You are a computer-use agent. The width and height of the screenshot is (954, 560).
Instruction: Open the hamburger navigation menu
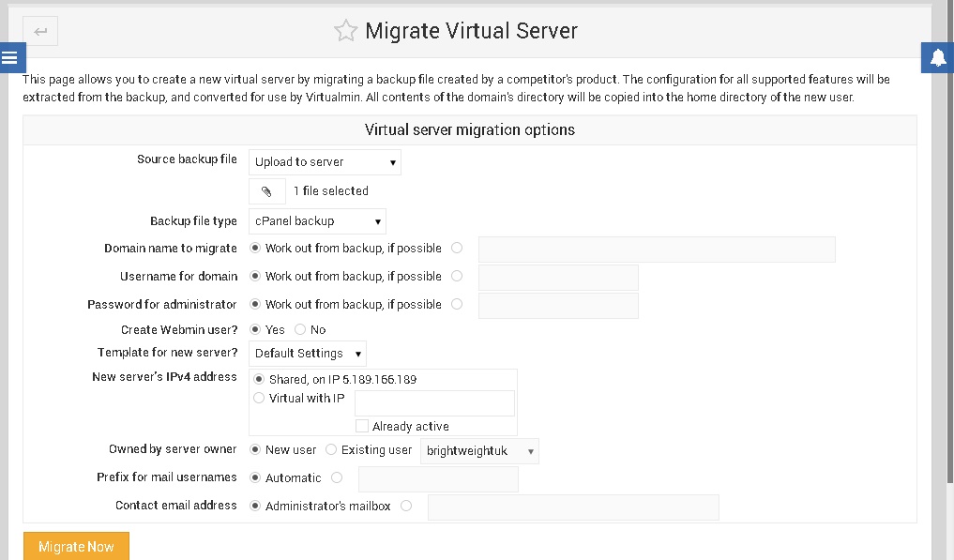click(11, 58)
